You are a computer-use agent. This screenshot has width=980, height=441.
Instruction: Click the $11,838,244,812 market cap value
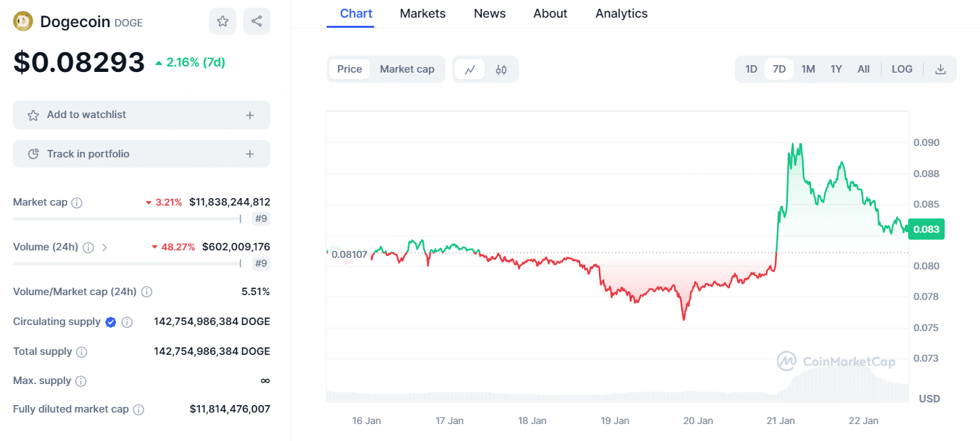(x=230, y=202)
